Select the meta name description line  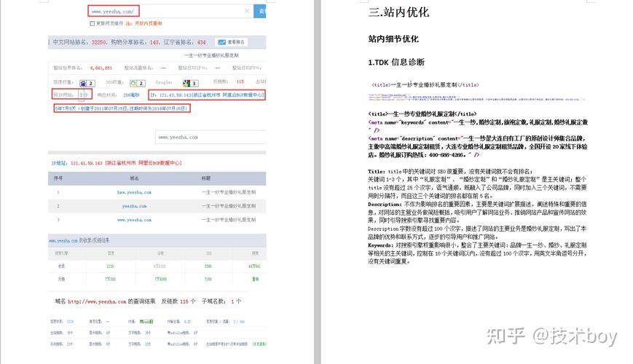pos(478,146)
